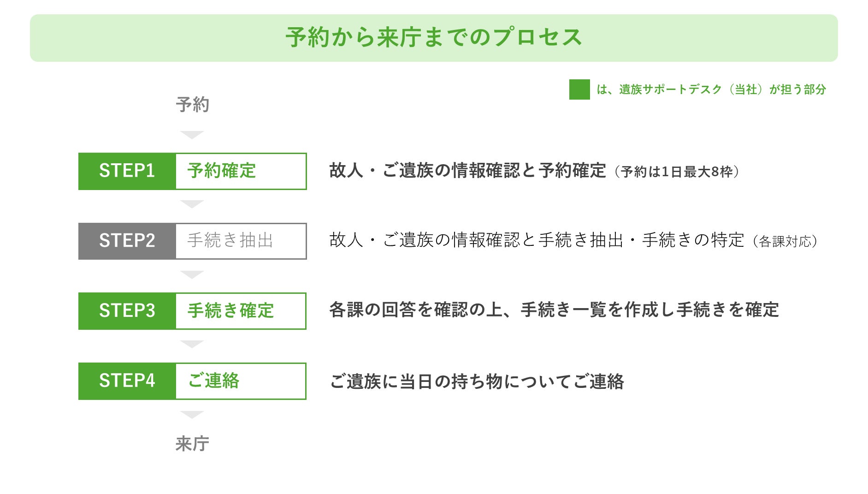The image size is (868, 494).
Task: Click the 遺族サポートデスク legend text
Action: tap(711, 89)
